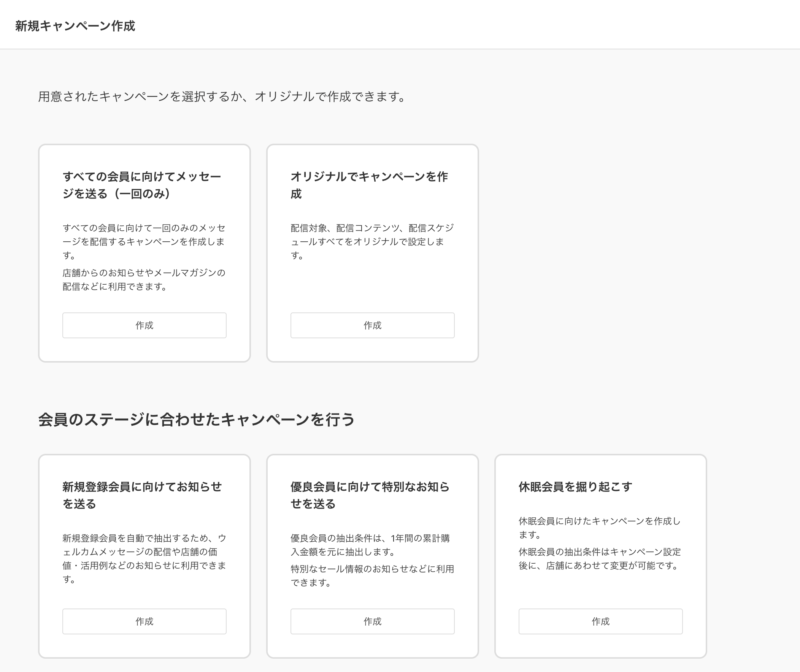
Task: Click 作成 in the オリジナルでキャンペーン card
Action: 372,325
